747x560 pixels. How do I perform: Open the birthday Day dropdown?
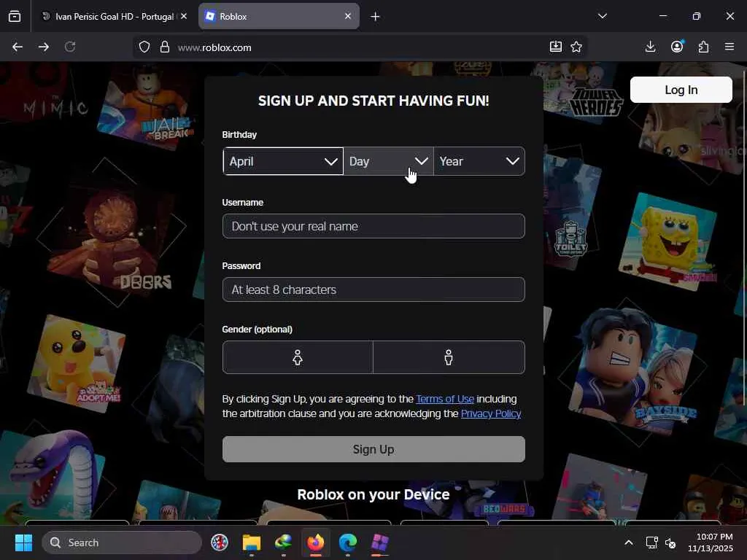point(388,161)
